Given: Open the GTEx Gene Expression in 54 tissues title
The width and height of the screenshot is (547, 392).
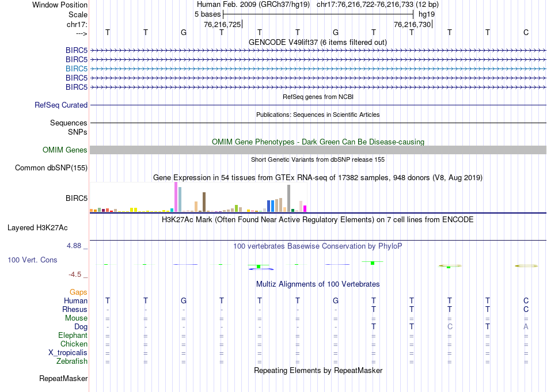Looking at the screenshot, I should (318, 177).
